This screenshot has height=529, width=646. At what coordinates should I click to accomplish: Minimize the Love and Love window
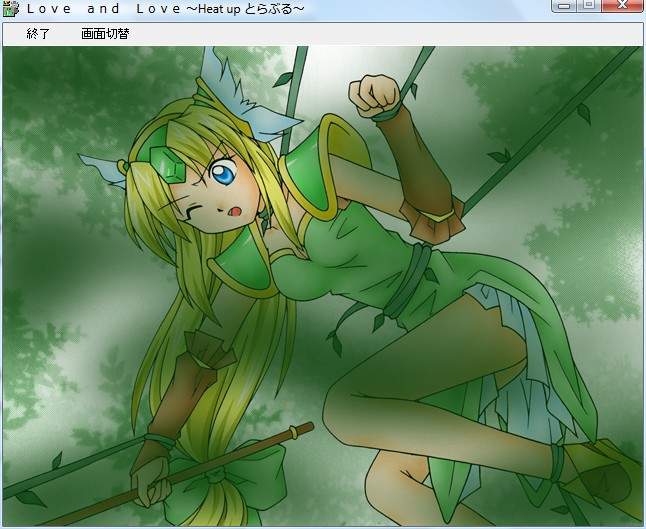564,6
